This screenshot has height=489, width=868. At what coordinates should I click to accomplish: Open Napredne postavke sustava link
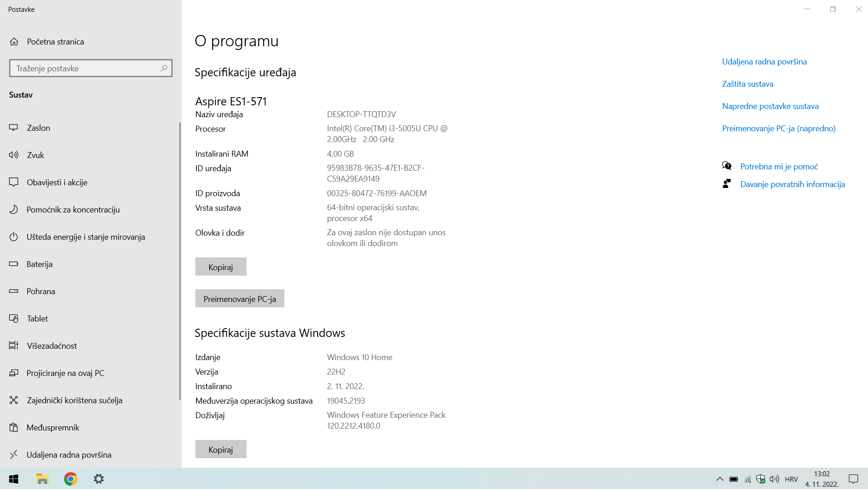[770, 106]
